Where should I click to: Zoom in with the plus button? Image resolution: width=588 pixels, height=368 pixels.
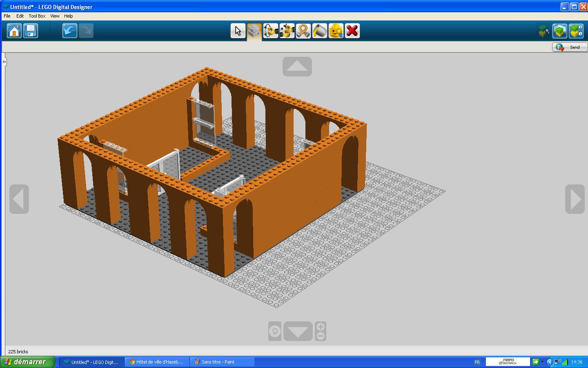321,327
